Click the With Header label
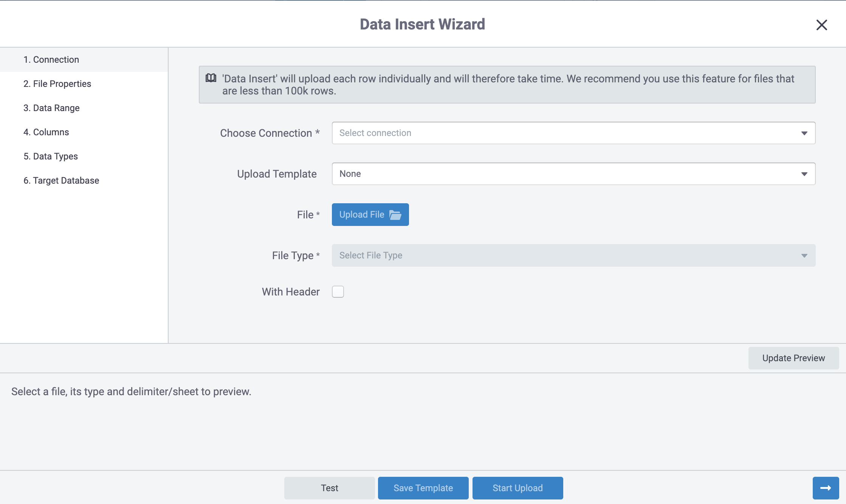 click(x=291, y=292)
